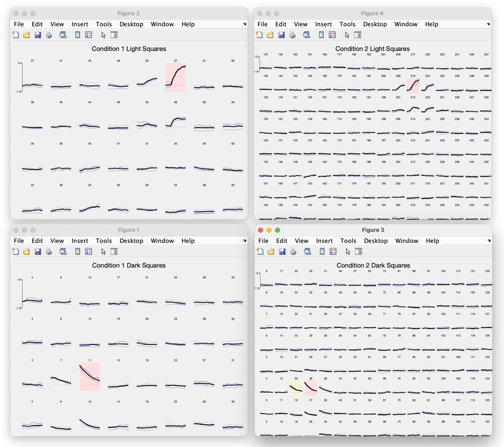Toggle Insert Colorbar in Figure 1 toolbar

tap(78, 251)
